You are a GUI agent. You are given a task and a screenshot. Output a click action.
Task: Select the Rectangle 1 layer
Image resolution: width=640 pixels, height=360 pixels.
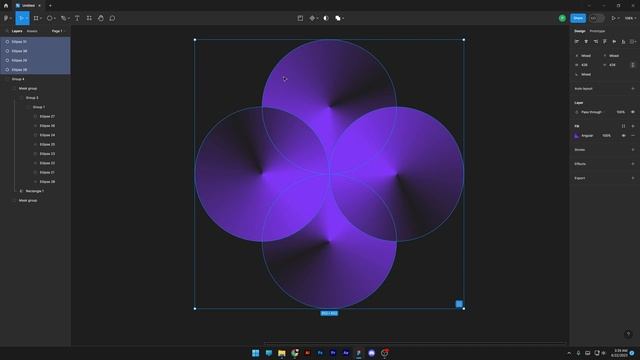coord(35,191)
